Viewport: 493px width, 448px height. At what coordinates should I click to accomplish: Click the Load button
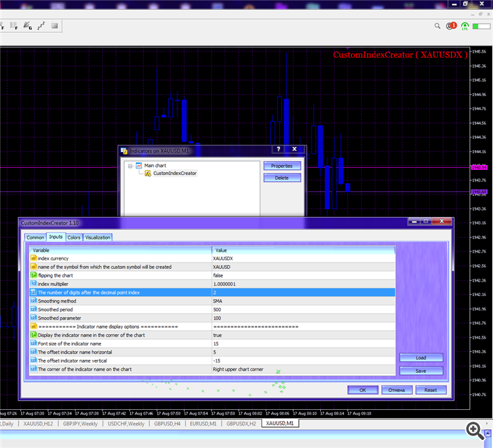(421, 358)
